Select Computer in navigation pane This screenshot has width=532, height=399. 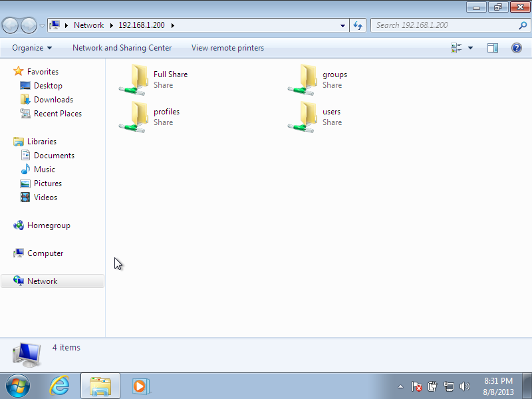[45, 253]
